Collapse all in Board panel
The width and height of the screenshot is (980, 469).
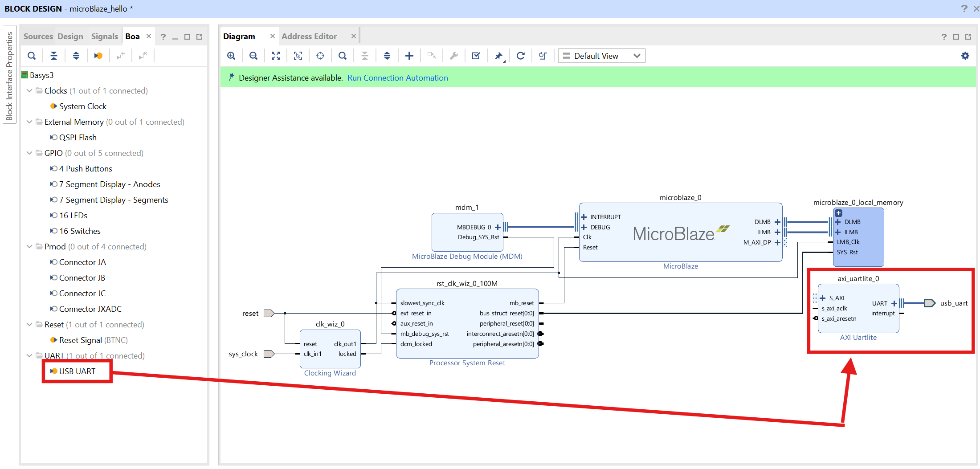tap(54, 56)
